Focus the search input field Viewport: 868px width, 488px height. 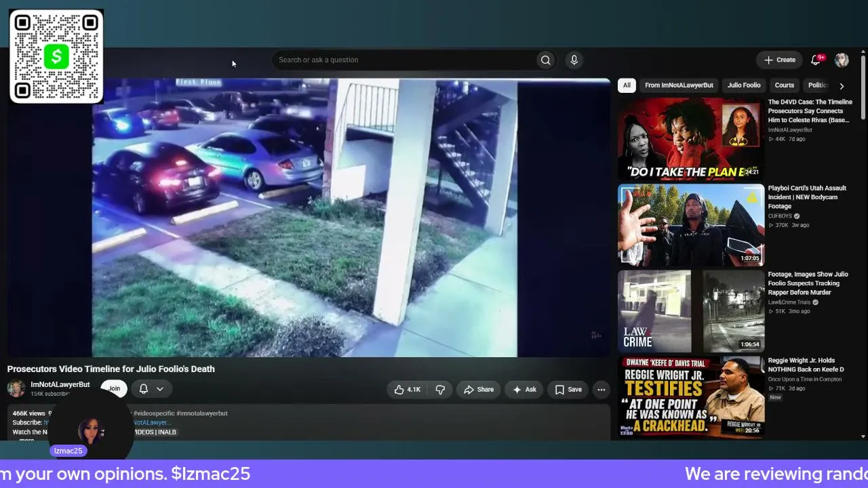click(405, 60)
